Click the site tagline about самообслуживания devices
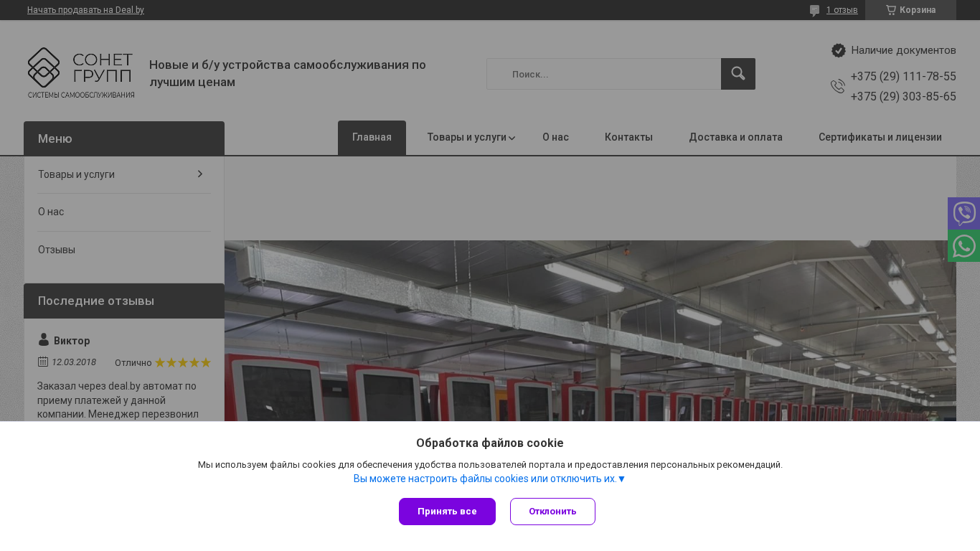This screenshot has width=980, height=551. click(x=288, y=73)
